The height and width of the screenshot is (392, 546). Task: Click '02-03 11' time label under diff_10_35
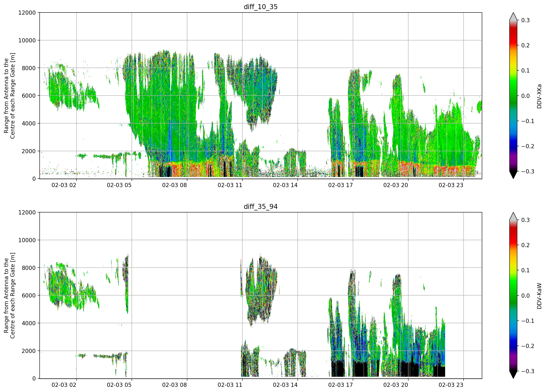pos(230,185)
